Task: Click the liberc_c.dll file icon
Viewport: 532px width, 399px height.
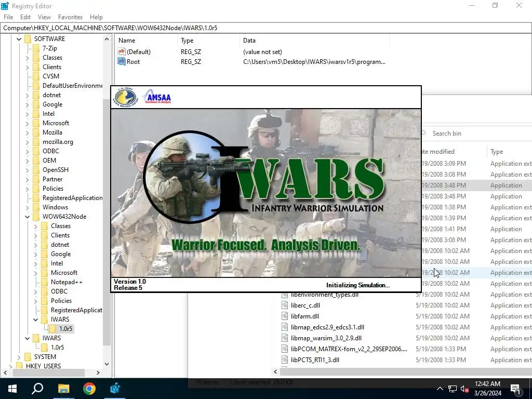Action: pyautogui.click(x=285, y=305)
